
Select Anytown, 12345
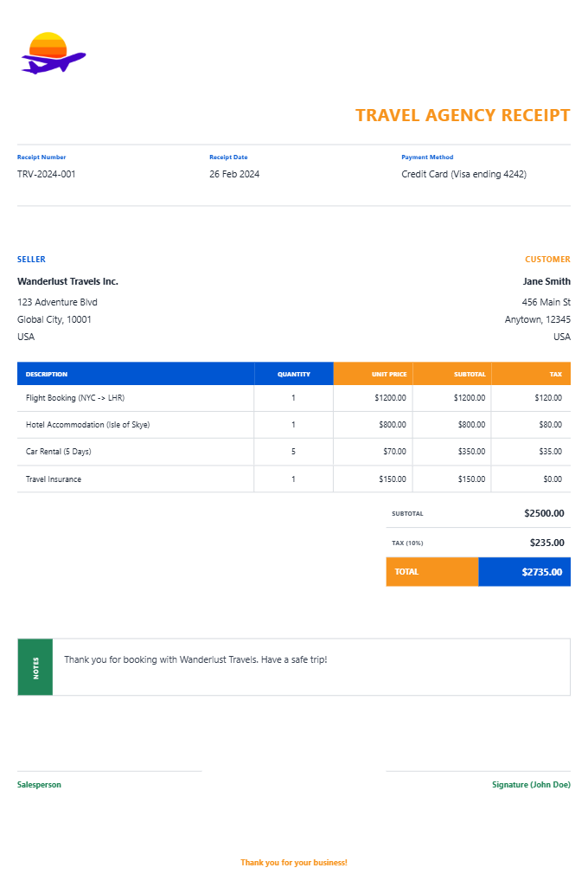(x=537, y=319)
